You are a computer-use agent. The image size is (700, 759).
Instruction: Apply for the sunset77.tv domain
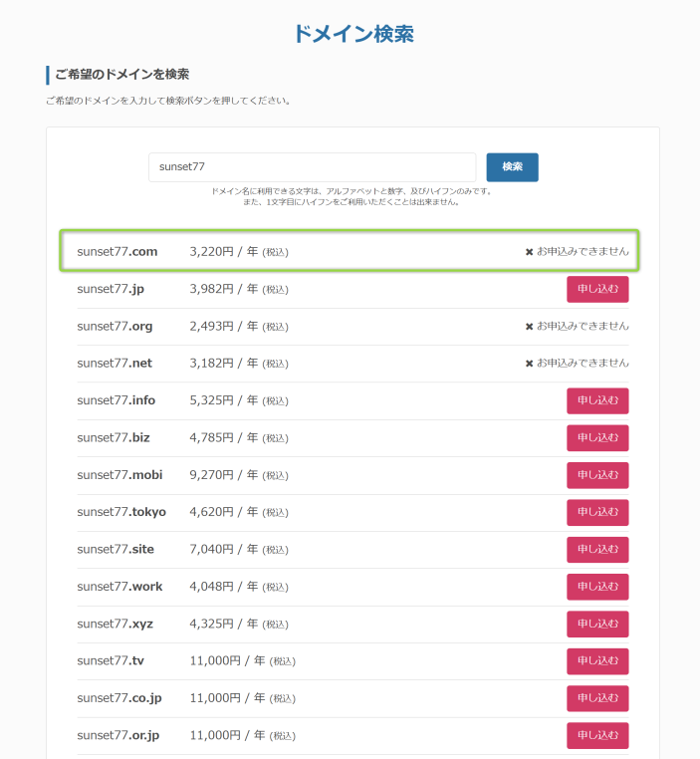click(597, 660)
